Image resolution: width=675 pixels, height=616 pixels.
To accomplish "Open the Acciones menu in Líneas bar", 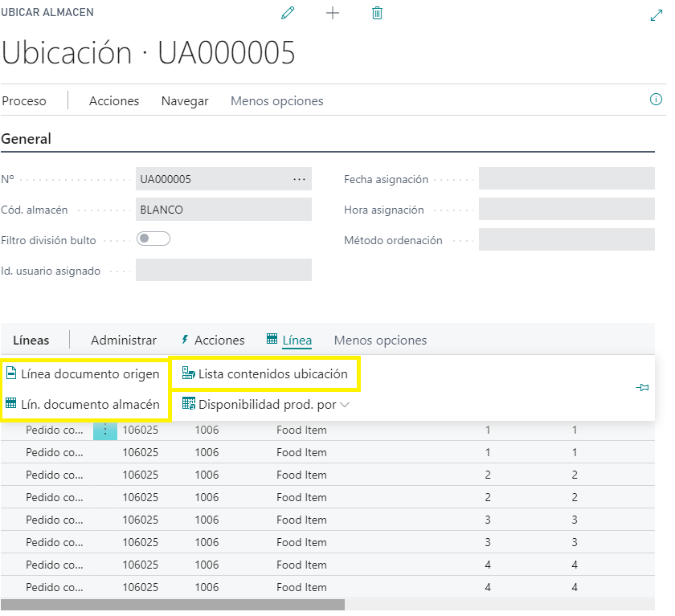I will (x=219, y=341).
